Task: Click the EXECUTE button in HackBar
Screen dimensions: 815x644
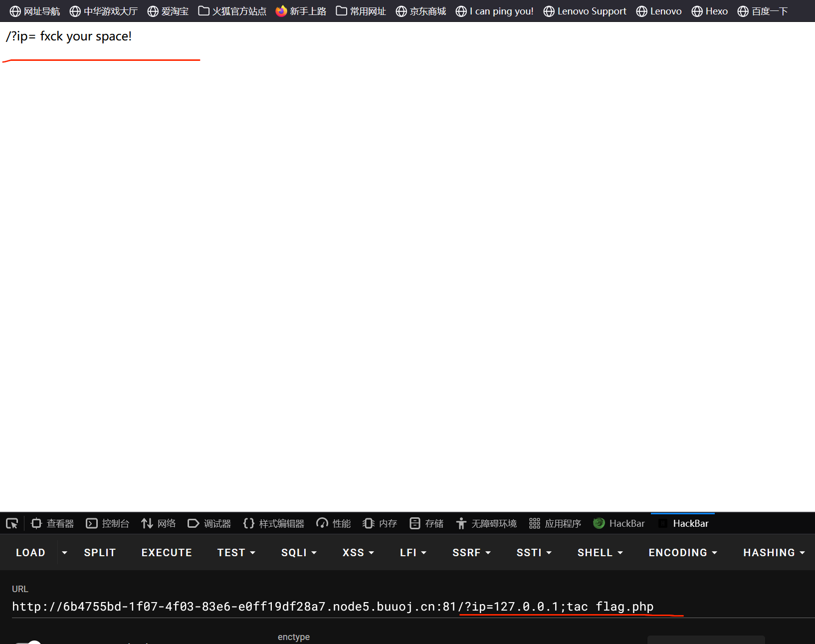Action: click(167, 553)
